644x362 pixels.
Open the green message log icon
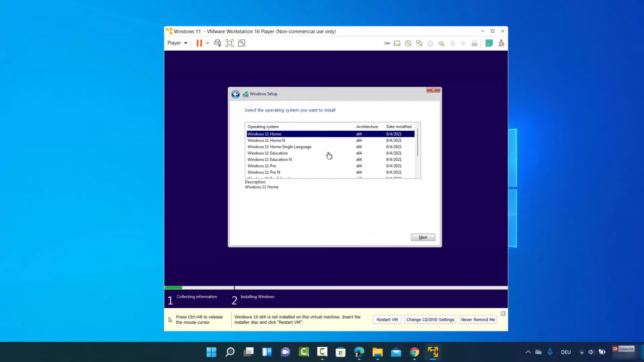[489, 43]
